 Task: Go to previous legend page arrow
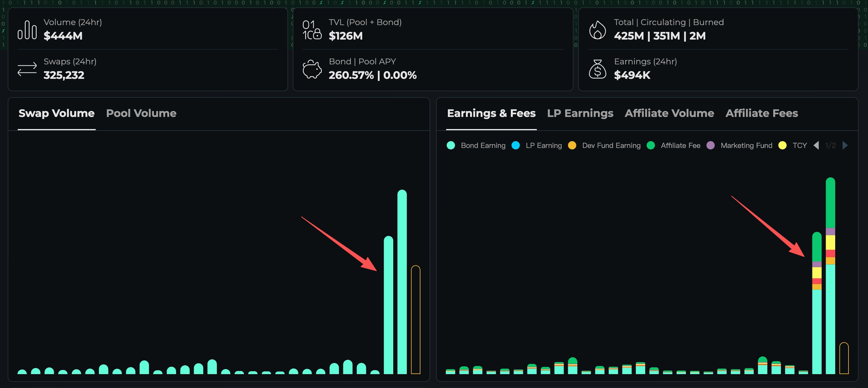coord(816,145)
